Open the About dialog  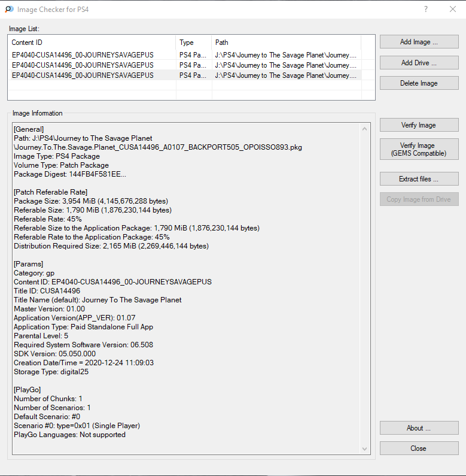point(419,428)
